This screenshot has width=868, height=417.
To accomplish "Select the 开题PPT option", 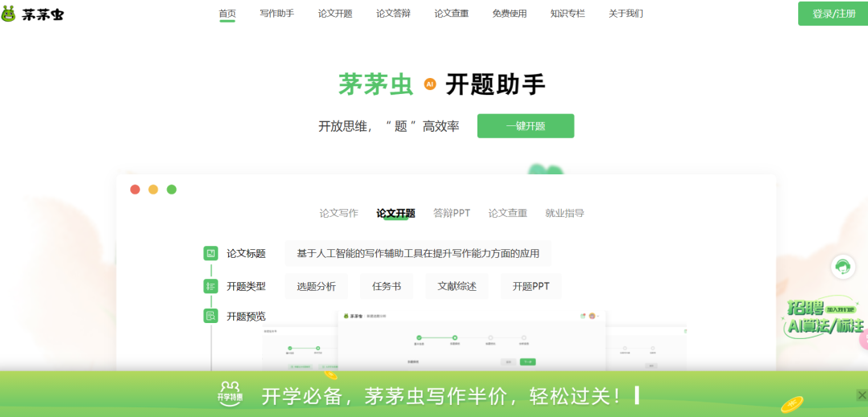I will (530, 286).
